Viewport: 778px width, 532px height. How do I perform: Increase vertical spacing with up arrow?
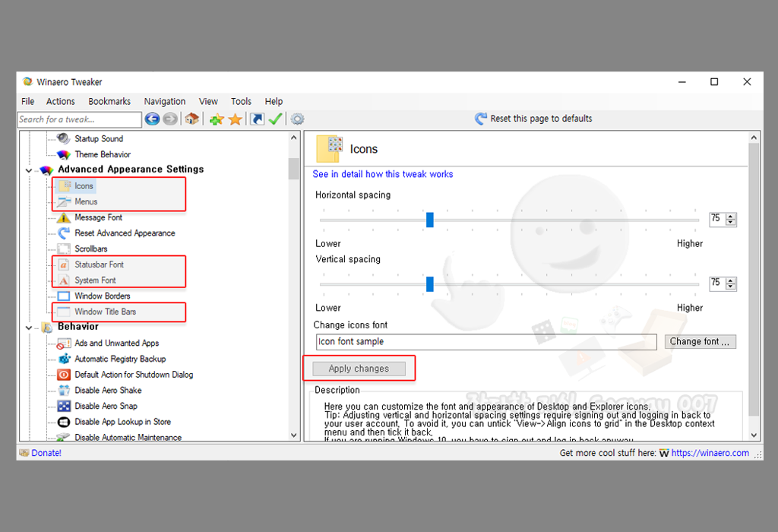(x=730, y=281)
